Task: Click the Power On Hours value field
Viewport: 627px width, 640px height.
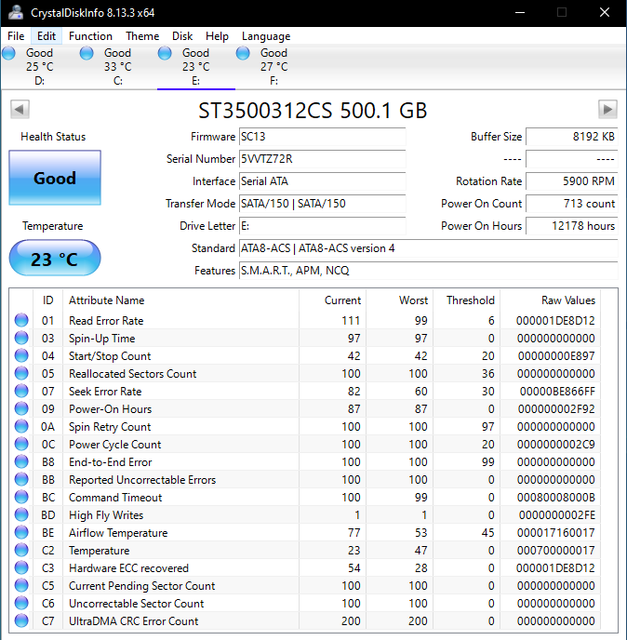Action: (571, 226)
